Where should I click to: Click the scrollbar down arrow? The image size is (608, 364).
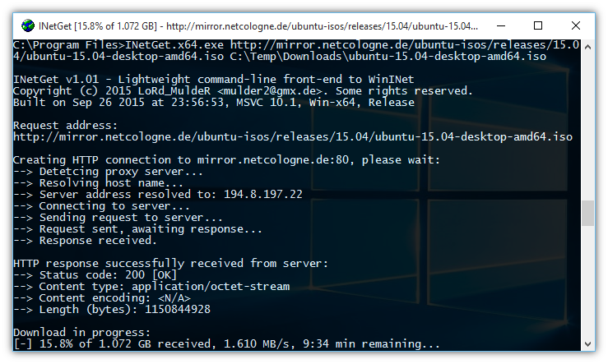587,343
